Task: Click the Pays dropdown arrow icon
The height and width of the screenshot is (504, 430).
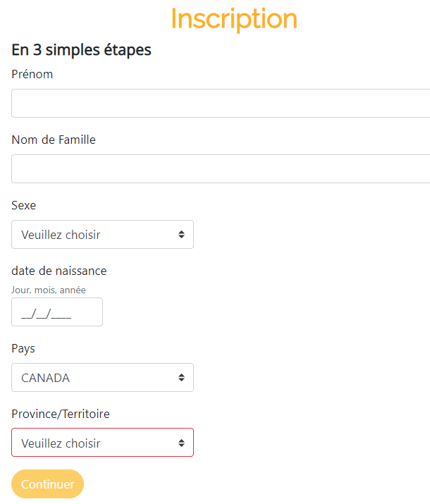Action: click(182, 377)
